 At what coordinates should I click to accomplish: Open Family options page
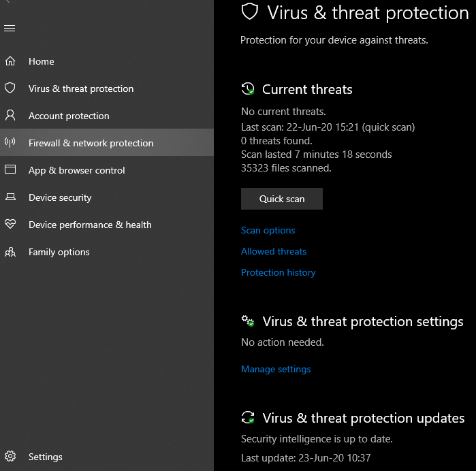(x=59, y=252)
